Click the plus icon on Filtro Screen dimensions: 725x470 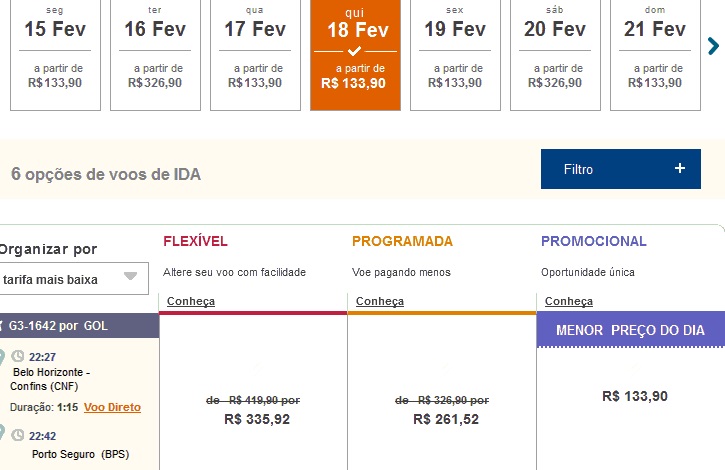[x=680, y=169]
